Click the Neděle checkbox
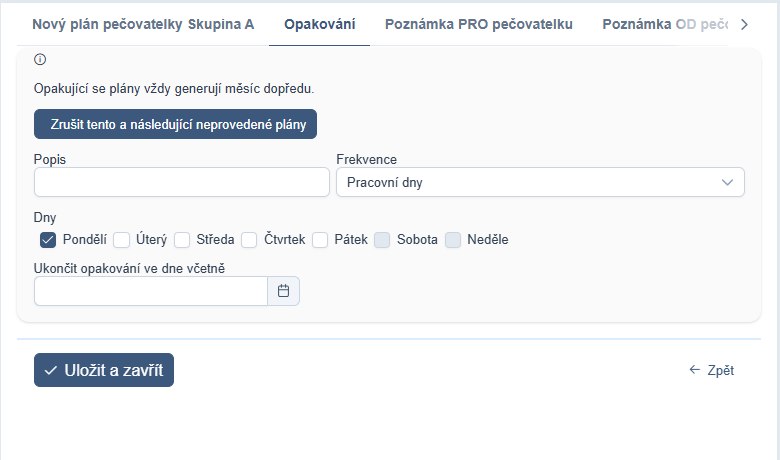 click(453, 240)
